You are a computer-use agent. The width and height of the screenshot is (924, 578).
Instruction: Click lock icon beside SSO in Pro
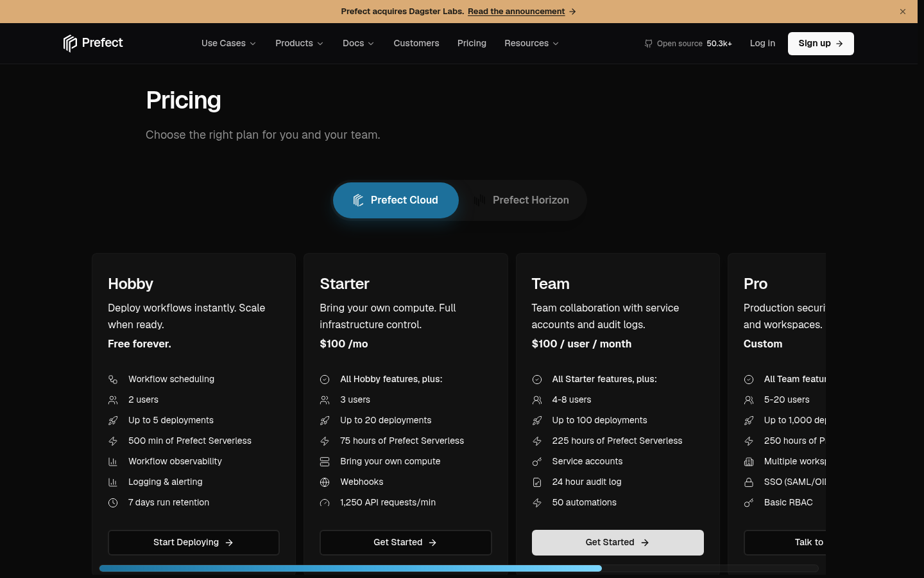(x=749, y=482)
